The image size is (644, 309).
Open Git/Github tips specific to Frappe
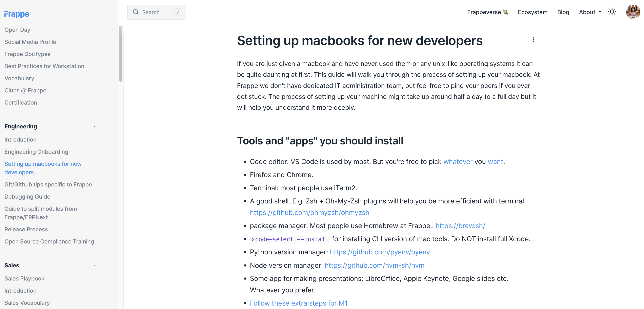point(48,184)
